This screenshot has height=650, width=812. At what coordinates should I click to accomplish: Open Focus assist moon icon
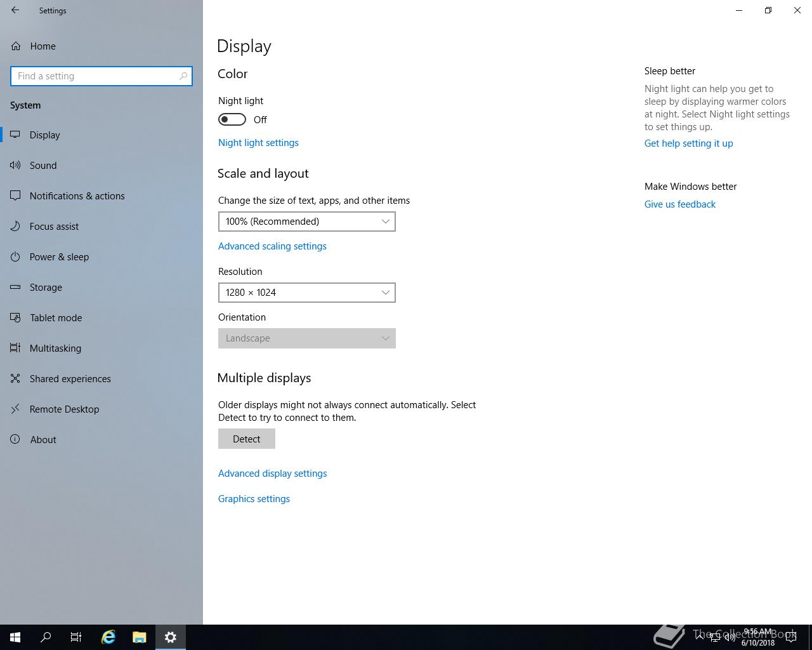tap(15, 226)
